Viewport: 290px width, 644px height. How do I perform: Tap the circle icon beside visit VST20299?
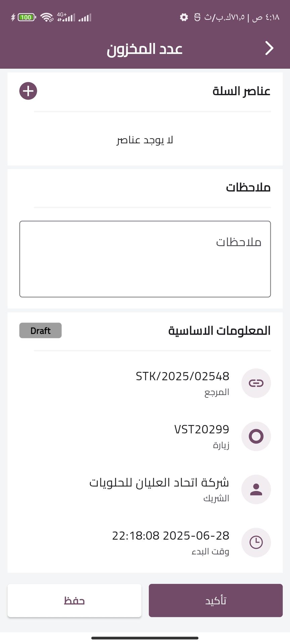[256, 436]
